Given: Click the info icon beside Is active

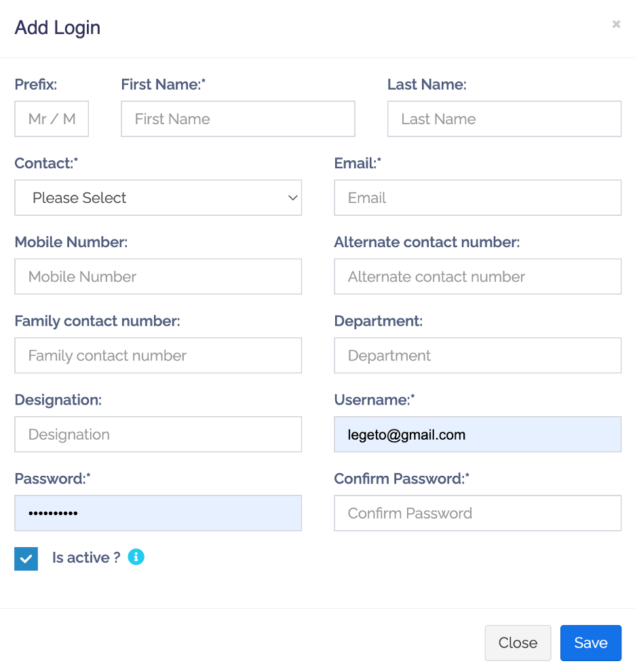Looking at the screenshot, I should [136, 557].
